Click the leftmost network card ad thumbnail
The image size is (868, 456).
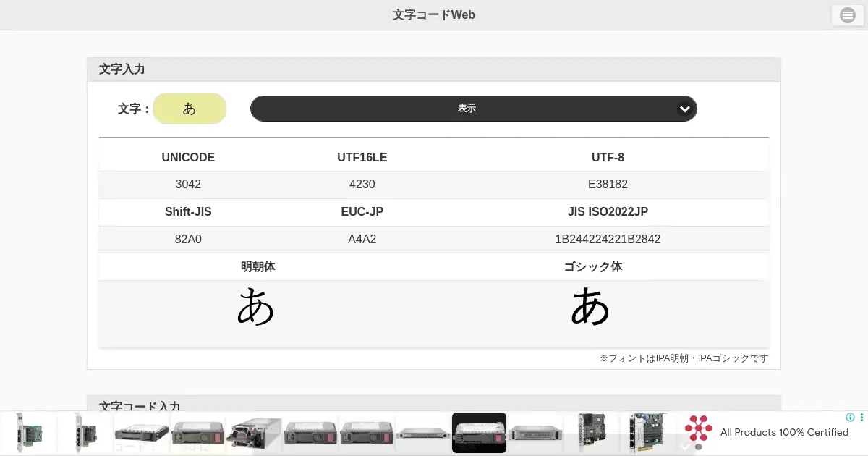[29, 433]
